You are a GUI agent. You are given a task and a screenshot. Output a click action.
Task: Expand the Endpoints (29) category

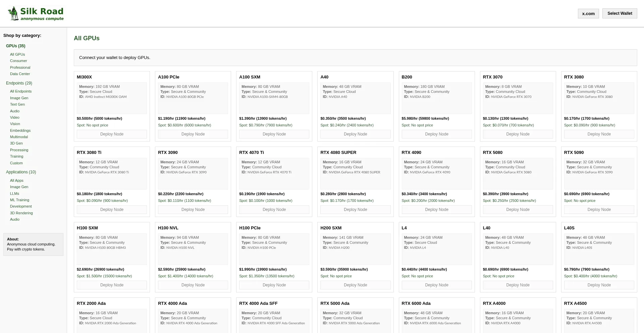[x=19, y=83]
